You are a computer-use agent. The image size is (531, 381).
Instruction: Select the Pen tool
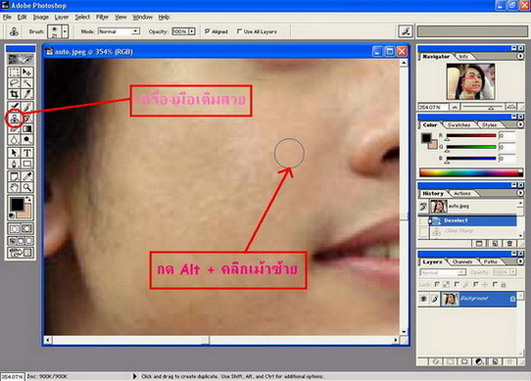point(14,164)
